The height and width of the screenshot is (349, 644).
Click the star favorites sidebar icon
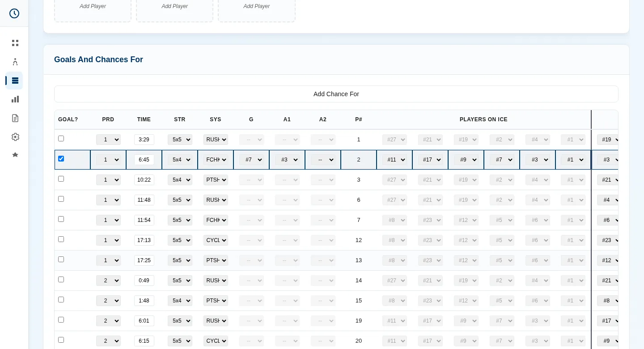click(x=15, y=155)
